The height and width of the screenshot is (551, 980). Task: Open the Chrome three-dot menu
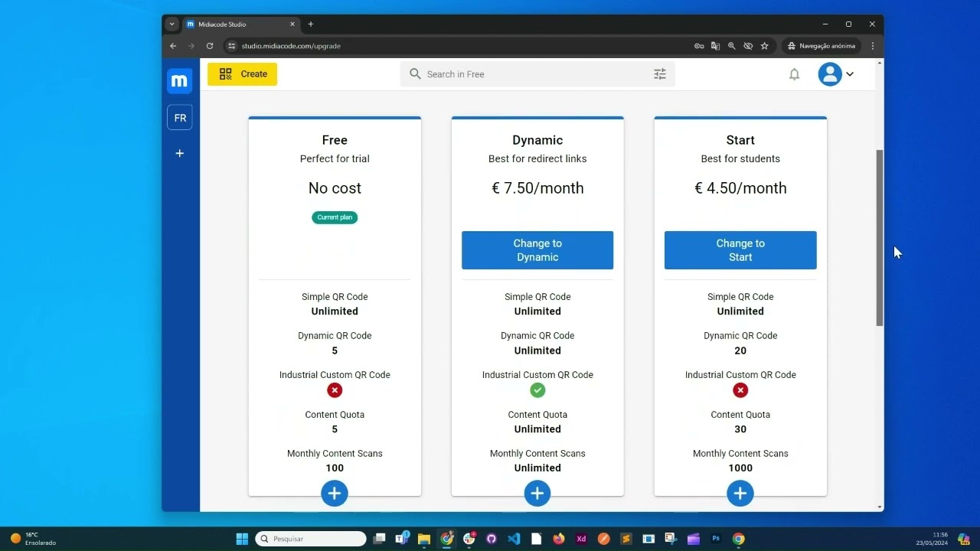point(873,46)
